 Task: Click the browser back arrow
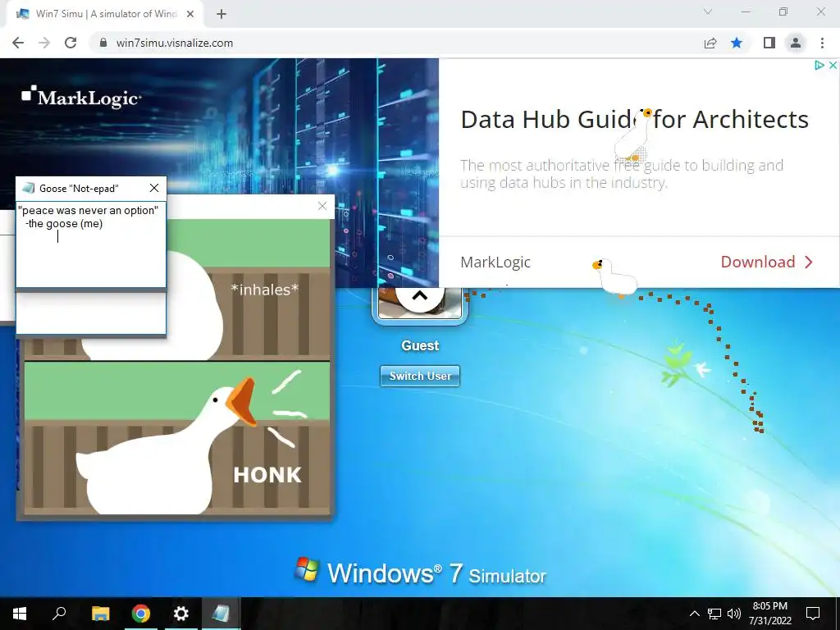18,43
